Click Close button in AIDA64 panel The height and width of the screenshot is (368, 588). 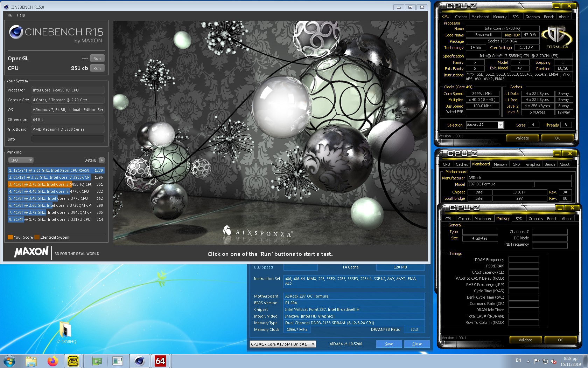[x=417, y=344]
